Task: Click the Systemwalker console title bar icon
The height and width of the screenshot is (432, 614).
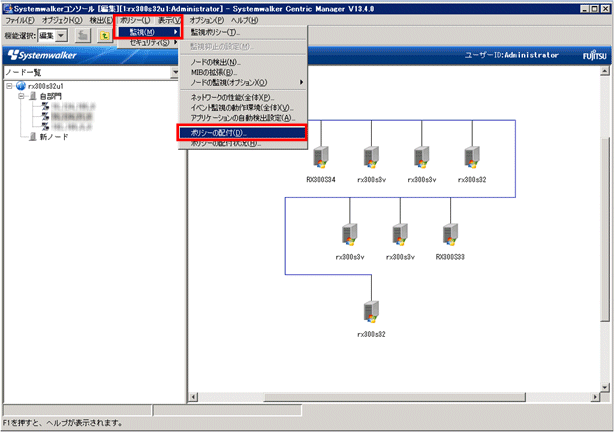Action: point(7,8)
